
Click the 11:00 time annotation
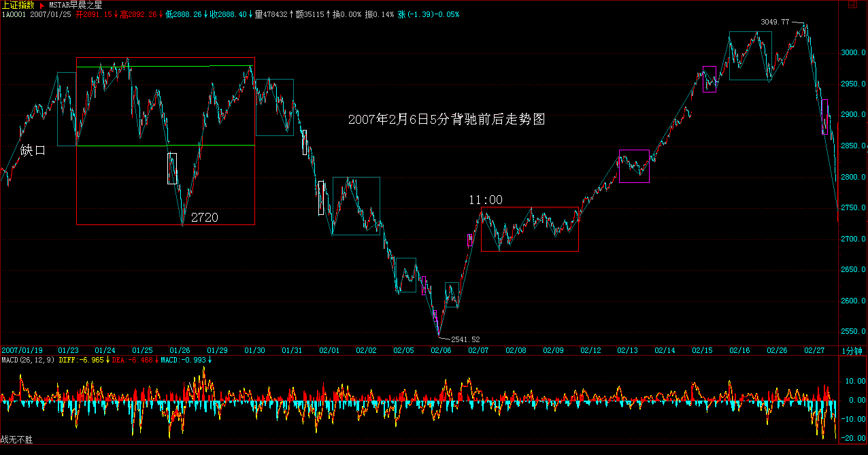tap(486, 199)
